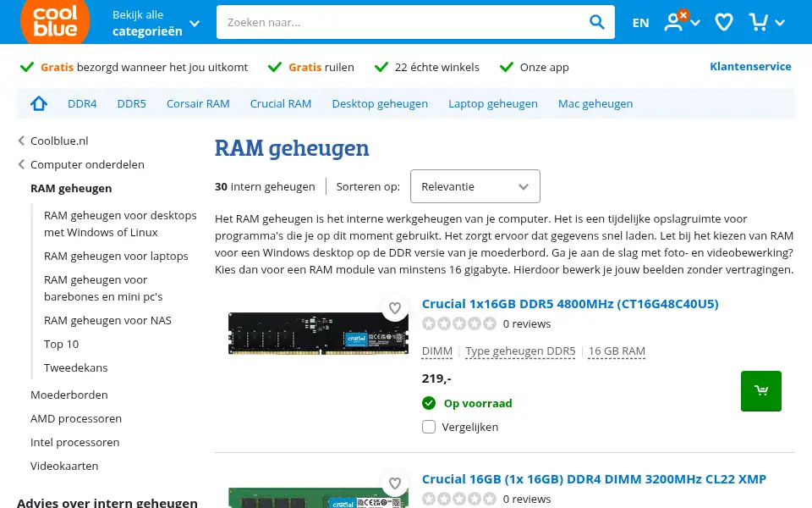This screenshot has width=812, height=508.
Task: Open RAM geheugen voor desktops link
Action: click(x=120, y=224)
